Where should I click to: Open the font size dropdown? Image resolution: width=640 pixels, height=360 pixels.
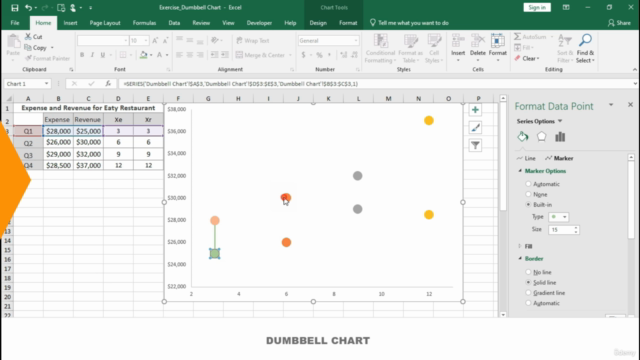coord(146,40)
